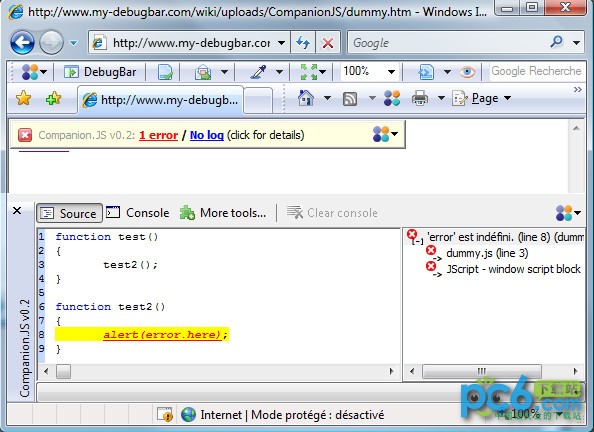The image size is (594, 432).
Task: Select the my-debugb... browser tab
Action: [161, 100]
